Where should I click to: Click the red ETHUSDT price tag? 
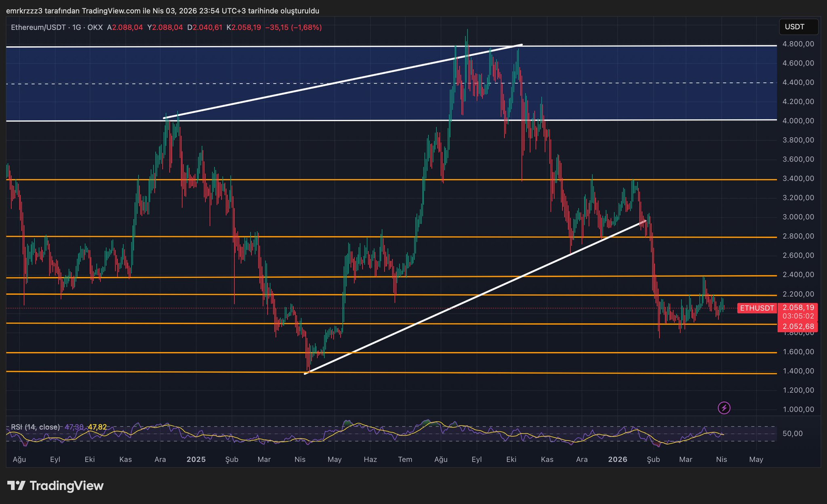(757, 308)
